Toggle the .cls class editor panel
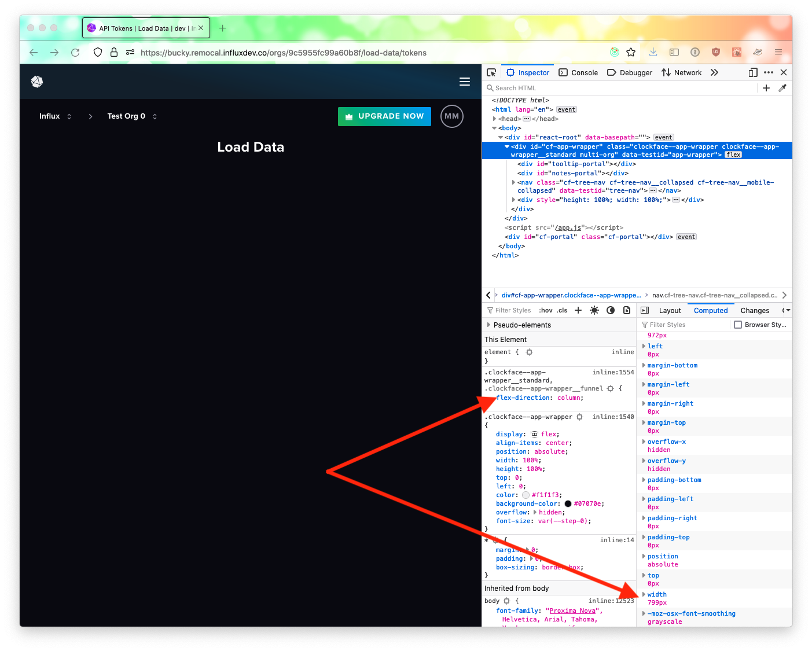 pyautogui.click(x=562, y=310)
